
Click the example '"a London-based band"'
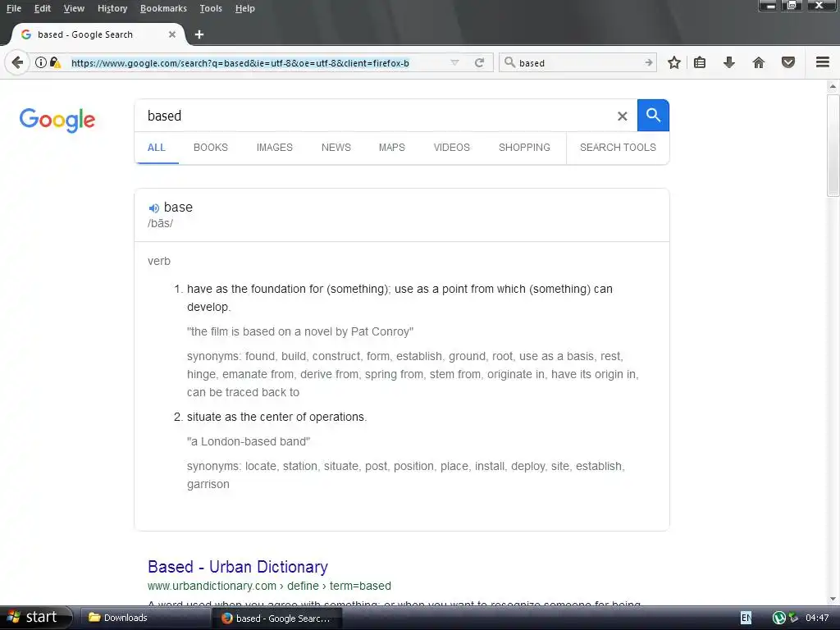249,441
